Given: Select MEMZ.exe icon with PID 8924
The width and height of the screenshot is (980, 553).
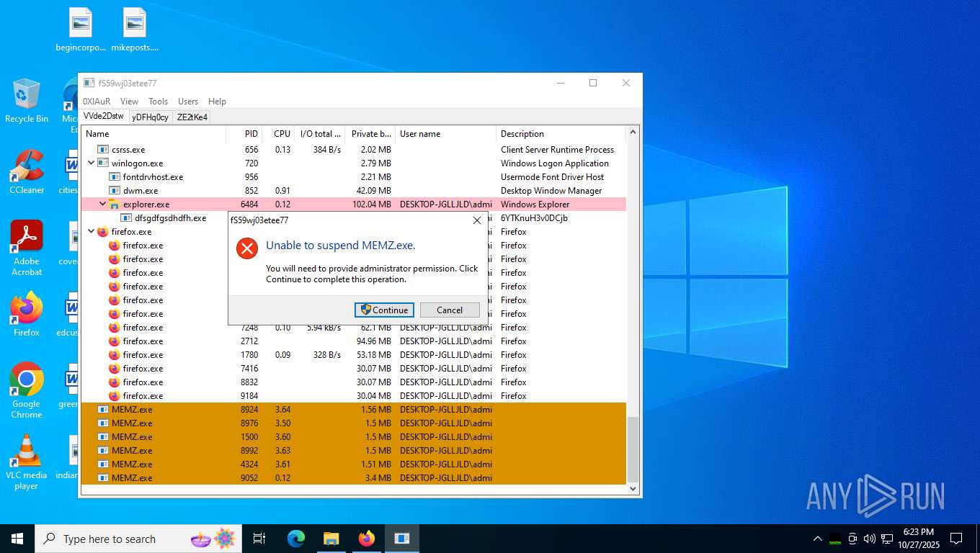Looking at the screenshot, I should [103, 410].
